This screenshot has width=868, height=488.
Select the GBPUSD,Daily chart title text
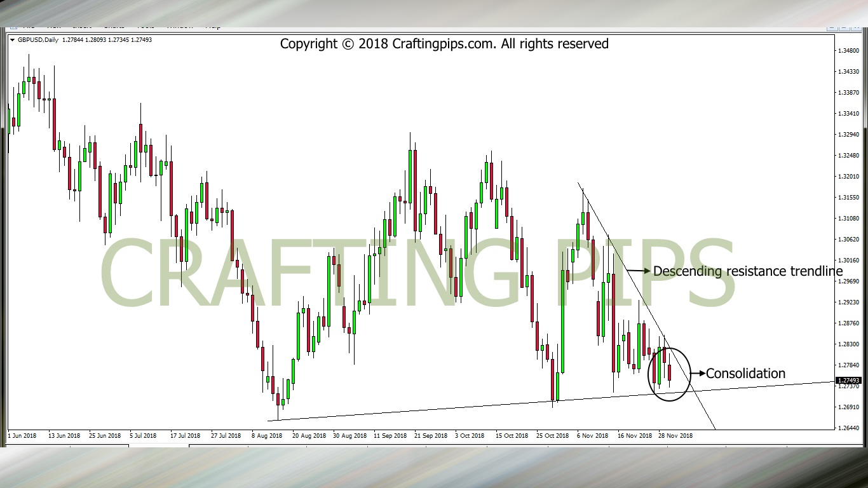[38, 40]
